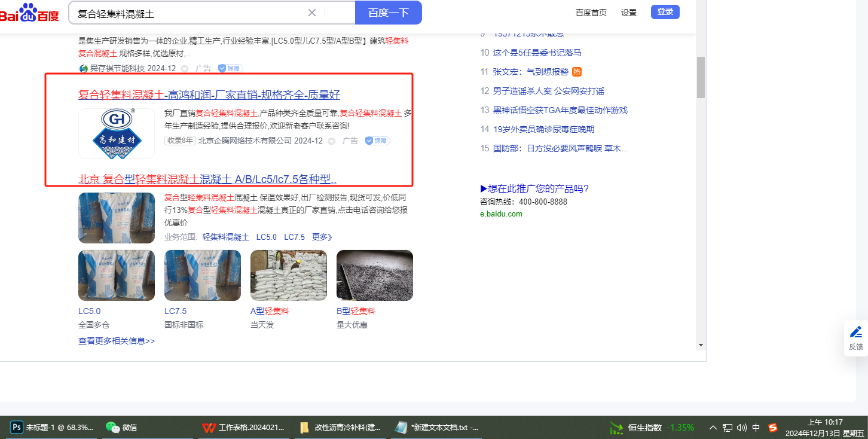Open Photoshop 未标题-1 in the taskbar

[x=53, y=428]
